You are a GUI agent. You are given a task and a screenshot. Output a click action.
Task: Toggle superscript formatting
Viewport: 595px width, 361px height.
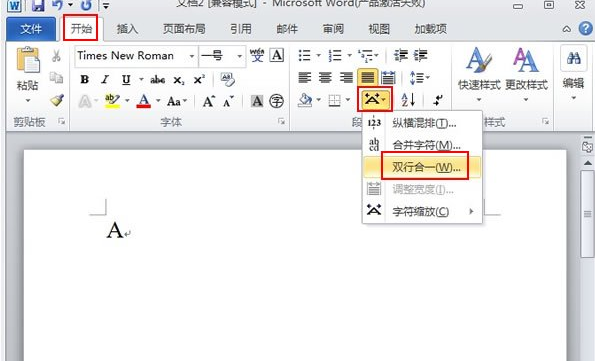coord(199,79)
